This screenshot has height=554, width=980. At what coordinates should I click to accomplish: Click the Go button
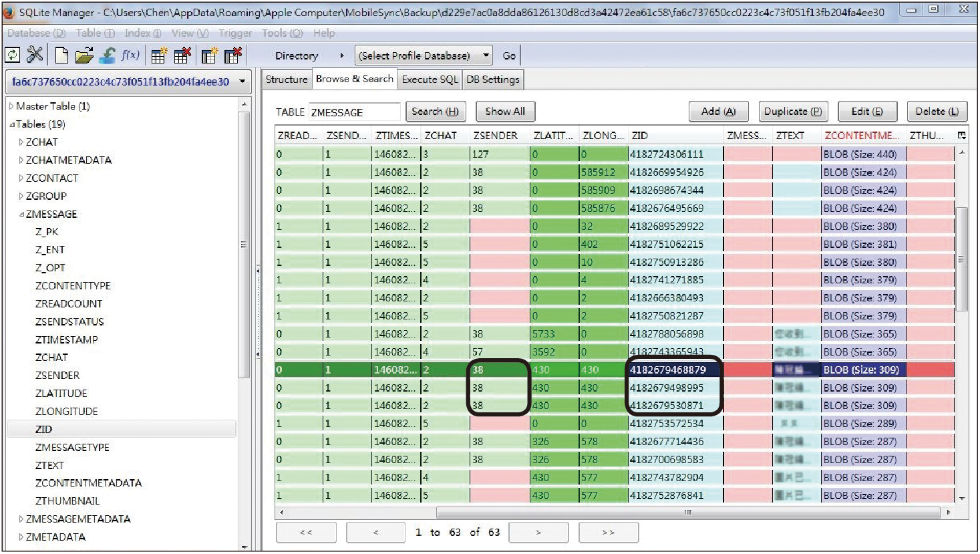click(x=509, y=55)
